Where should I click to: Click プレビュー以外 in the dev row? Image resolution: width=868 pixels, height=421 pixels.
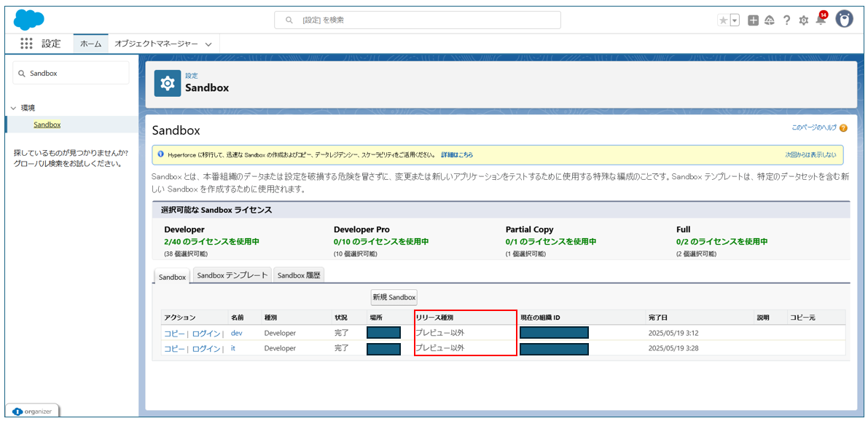coord(440,333)
